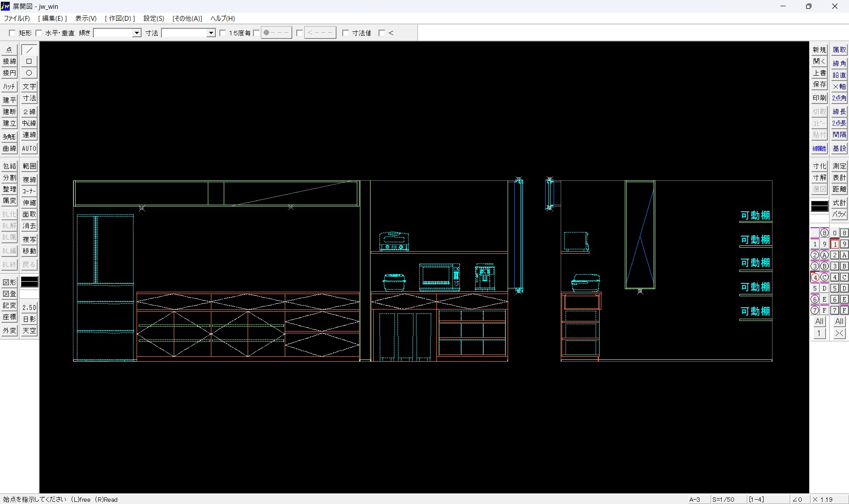The height and width of the screenshot is (504, 849).
Task: Click the 寸法 dimension tool button
Action: [x=29, y=98]
